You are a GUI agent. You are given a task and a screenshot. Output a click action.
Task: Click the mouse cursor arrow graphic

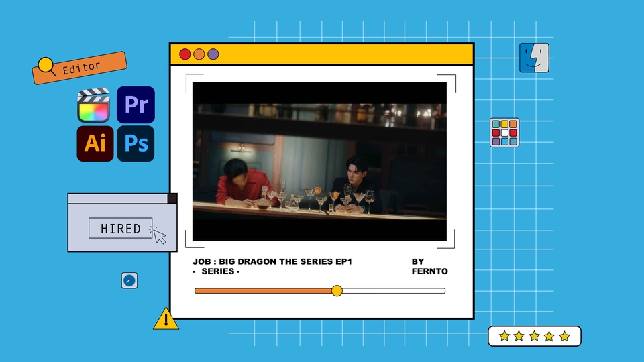(x=160, y=237)
